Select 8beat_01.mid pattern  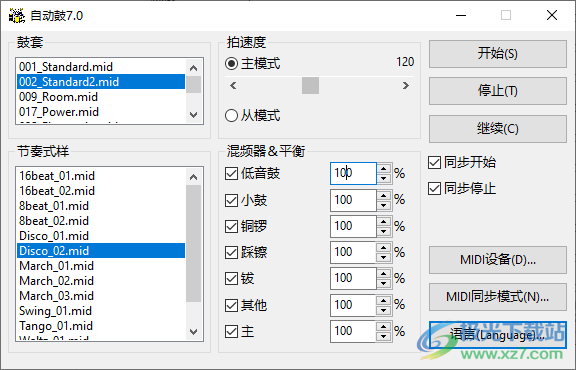[101, 206]
